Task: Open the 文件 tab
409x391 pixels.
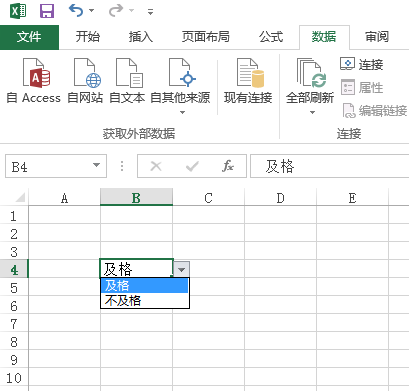Action: click(x=29, y=37)
